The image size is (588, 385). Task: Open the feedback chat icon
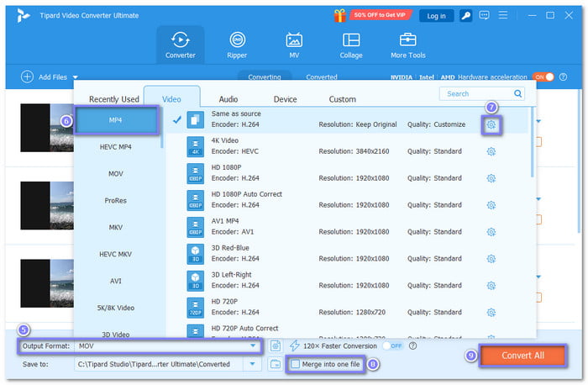(484, 15)
